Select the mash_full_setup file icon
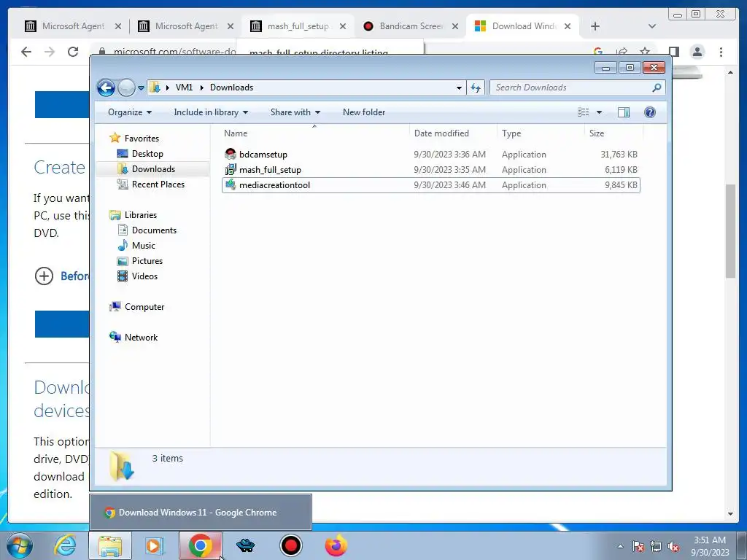This screenshot has height=560, width=747. click(x=231, y=169)
